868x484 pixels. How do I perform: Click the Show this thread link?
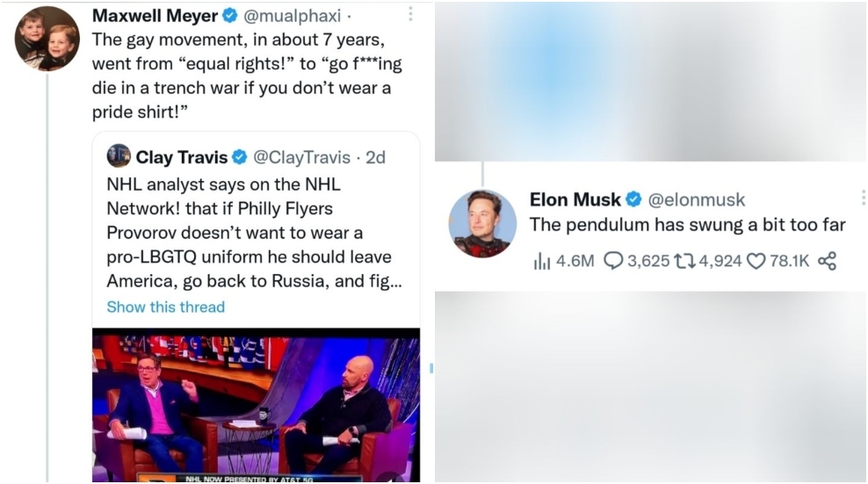pos(165,307)
